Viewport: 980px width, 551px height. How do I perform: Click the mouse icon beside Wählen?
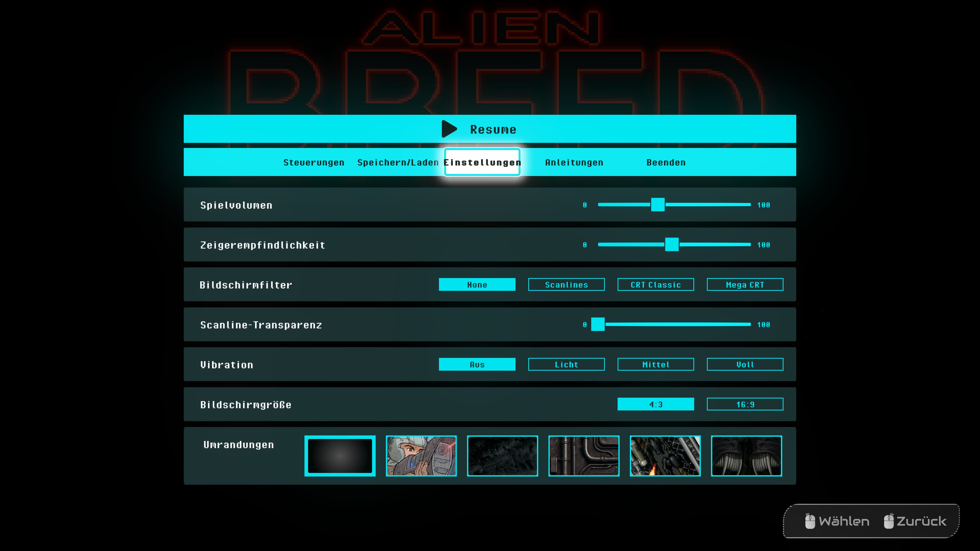pyautogui.click(x=810, y=521)
